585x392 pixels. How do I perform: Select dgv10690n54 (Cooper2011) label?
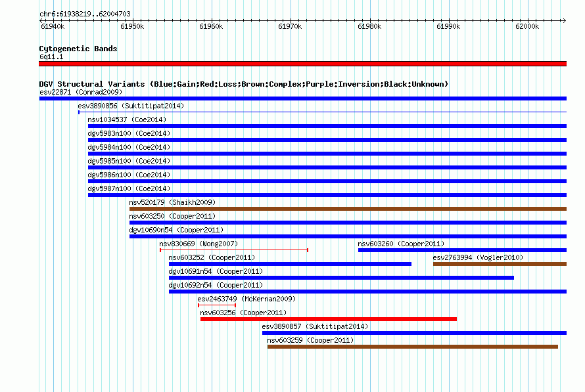[x=176, y=230]
